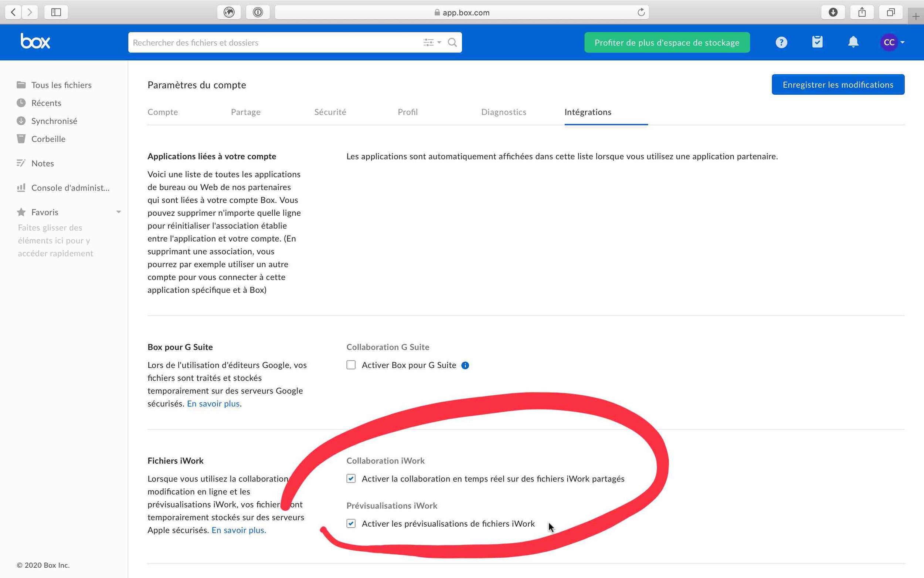Click Enregistrer les modifications button

tap(838, 84)
